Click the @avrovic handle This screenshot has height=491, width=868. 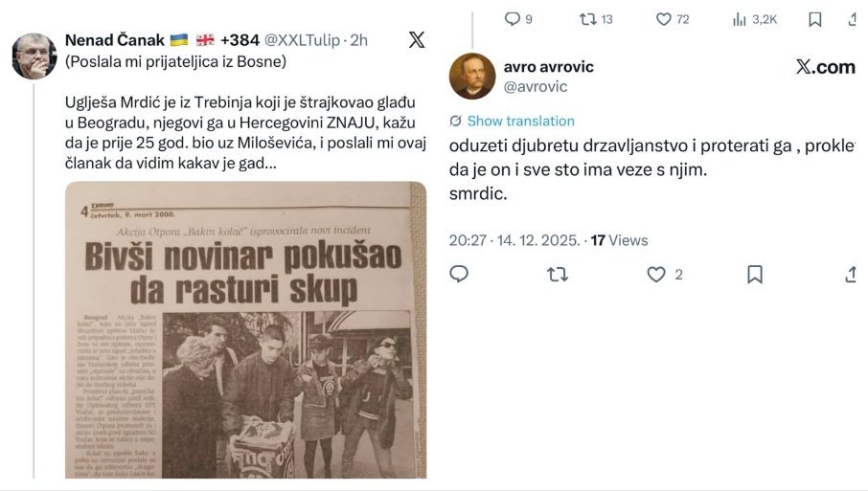[x=536, y=87]
